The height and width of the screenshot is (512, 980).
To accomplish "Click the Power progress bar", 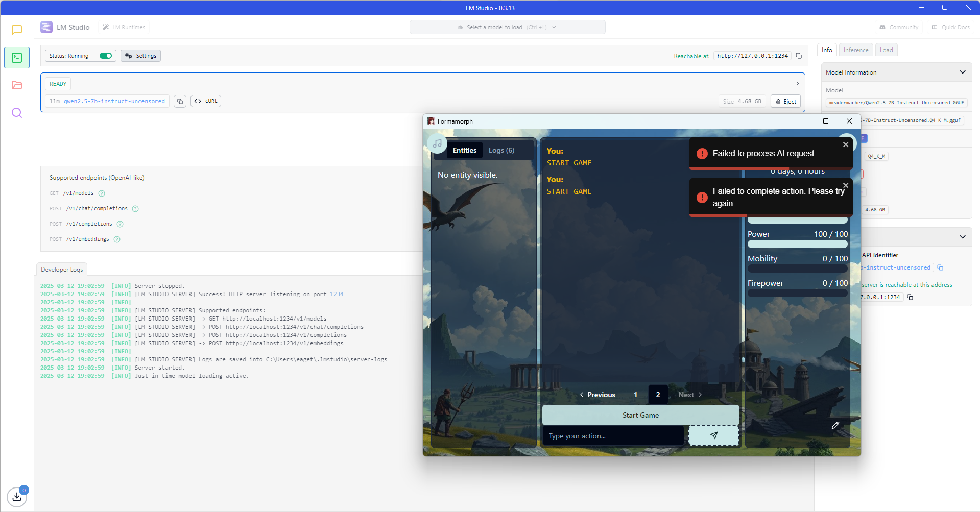I will click(798, 245).
